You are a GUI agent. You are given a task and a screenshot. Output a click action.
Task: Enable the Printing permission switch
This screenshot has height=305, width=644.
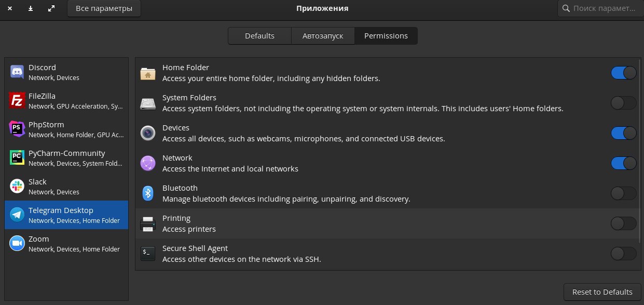[624, 223]
